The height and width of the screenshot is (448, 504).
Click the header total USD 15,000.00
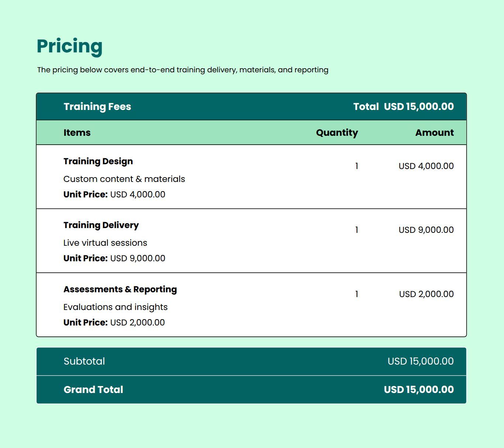click(418, 107)
